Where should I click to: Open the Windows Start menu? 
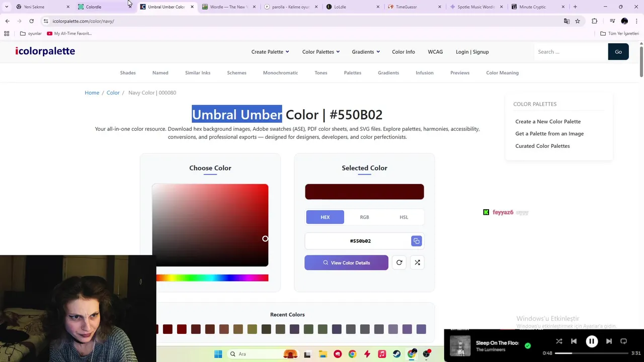click(x=218, y=354)
